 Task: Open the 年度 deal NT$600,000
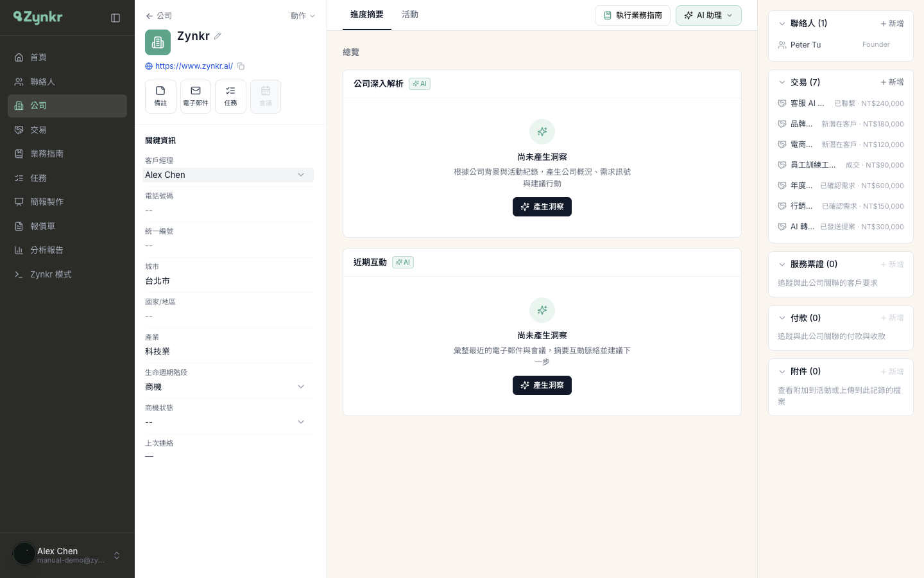(841, 186)
